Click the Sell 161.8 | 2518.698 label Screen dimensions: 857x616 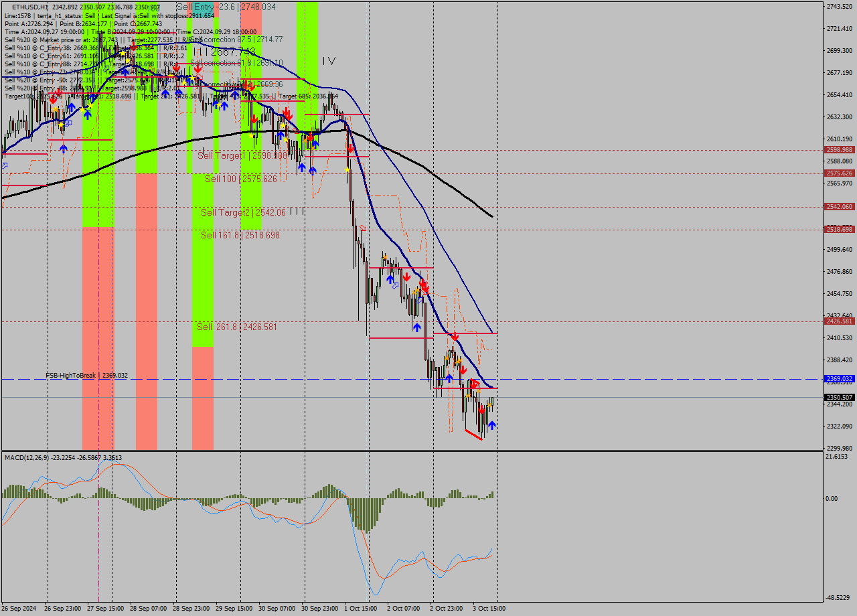point(240,235)
